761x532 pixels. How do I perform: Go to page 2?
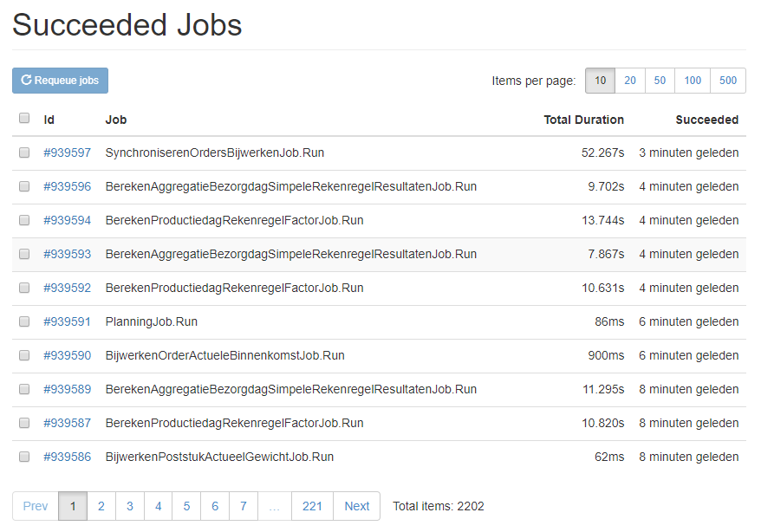coord(101,506)
